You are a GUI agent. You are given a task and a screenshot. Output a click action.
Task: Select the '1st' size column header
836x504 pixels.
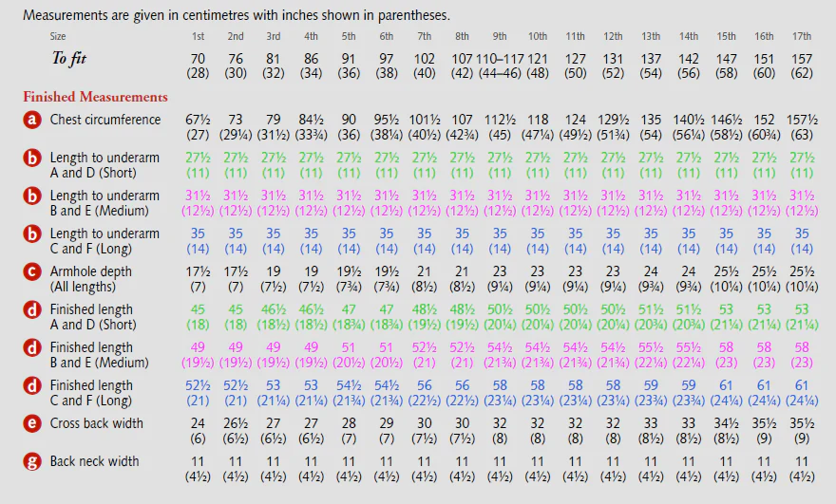coord(198,37)
